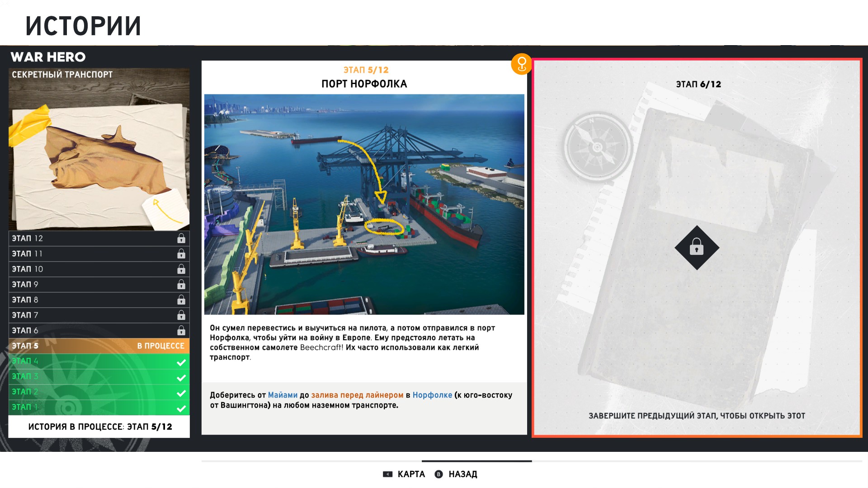The image size is (868, 488).
Task: Select the ЭТАП 6 label in the stage list
Action: click(x=25, y=330)
